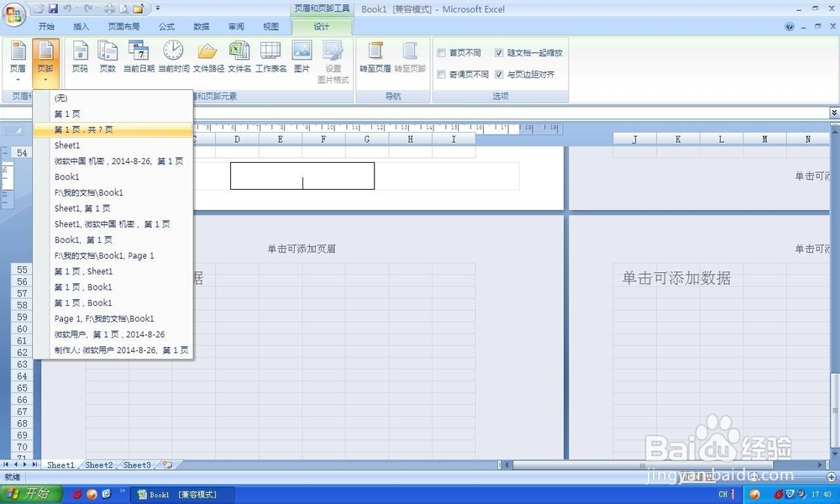Image resolution: width=840 pixels, height=504 pixels.
Task: Save the workbook from the quick access toolbar
Action: 52,8
